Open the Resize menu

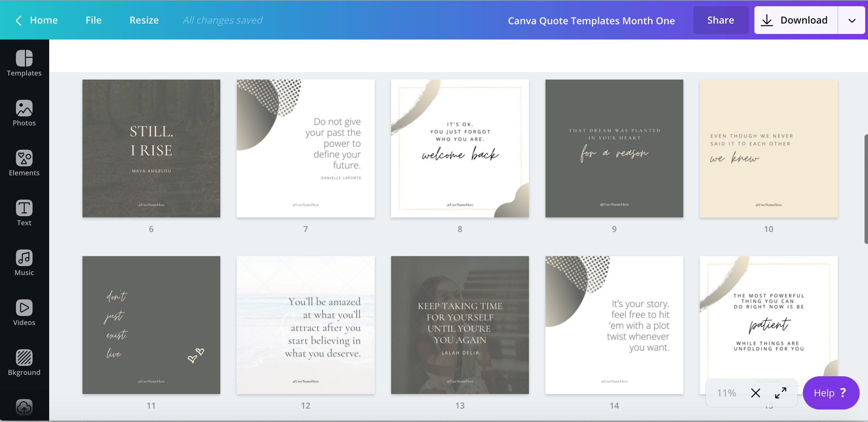144,20
